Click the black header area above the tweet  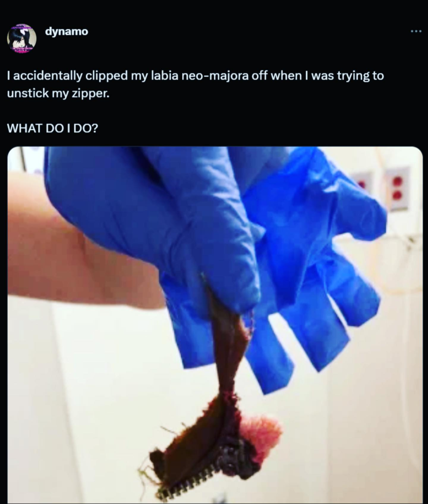[214, 10]
